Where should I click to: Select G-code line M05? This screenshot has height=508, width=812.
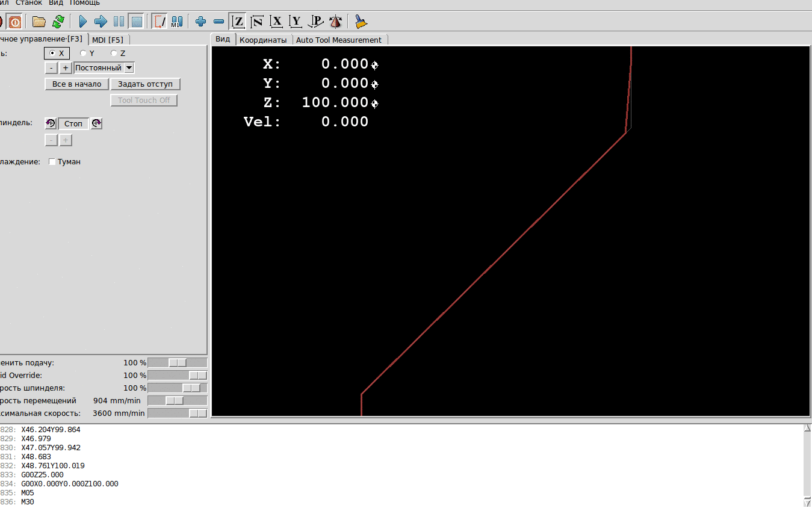click(28, 493)
